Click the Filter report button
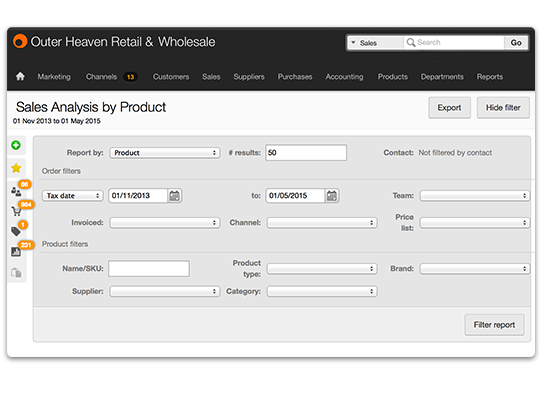This screenshot has width=543, height=393. point(494,325)
